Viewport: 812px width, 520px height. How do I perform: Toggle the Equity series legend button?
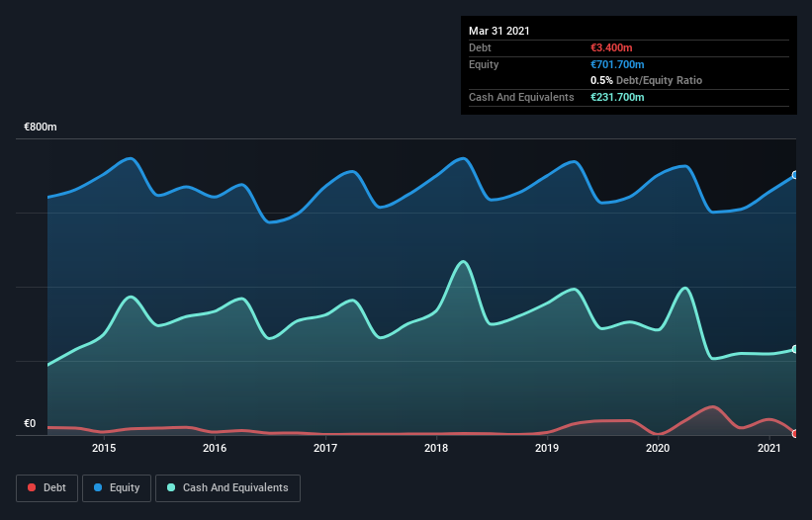coord(117,488)
